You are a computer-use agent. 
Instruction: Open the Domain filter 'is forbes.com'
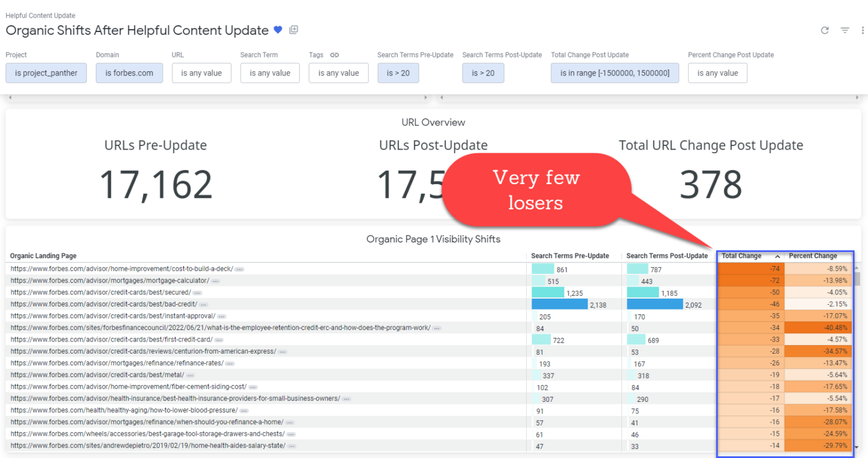(129, 73)
